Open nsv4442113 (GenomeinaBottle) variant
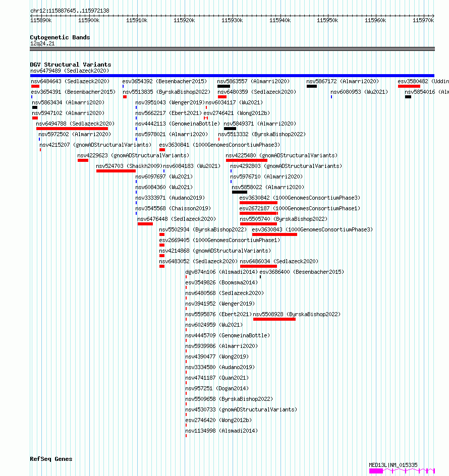The height and width of the screenshot is (476, 449). pyautogui.click(x=178, y=124)
